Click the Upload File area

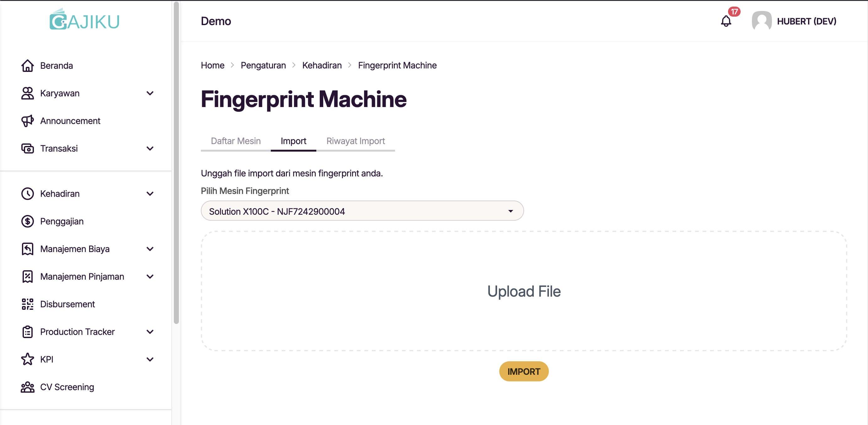pos(524,291)
